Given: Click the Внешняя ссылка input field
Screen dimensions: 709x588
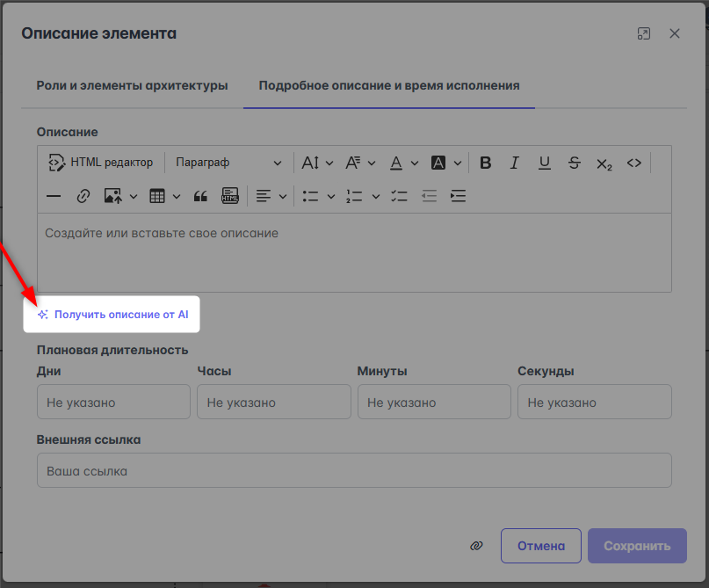Looking at the screenshot, I should [x=354, y=471].
